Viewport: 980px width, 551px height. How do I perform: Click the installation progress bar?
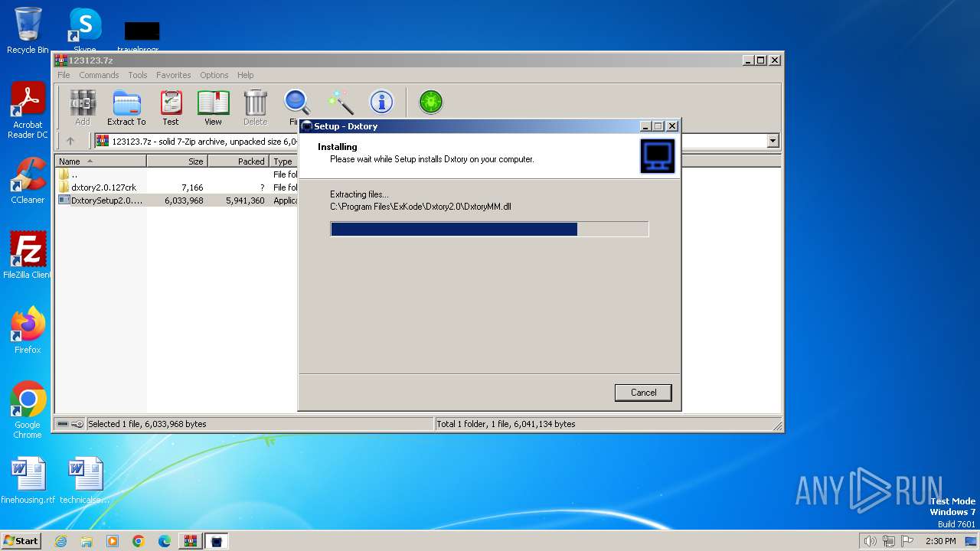[489, 230]
